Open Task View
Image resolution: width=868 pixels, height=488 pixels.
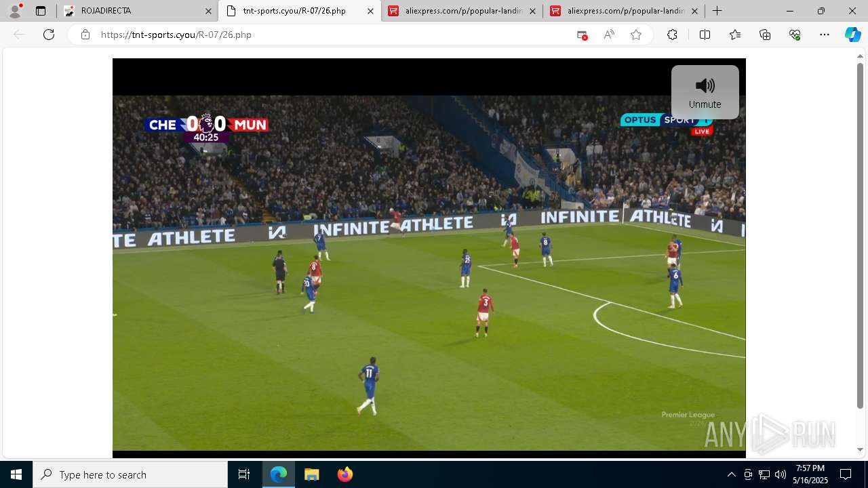(x=244, y=474)
